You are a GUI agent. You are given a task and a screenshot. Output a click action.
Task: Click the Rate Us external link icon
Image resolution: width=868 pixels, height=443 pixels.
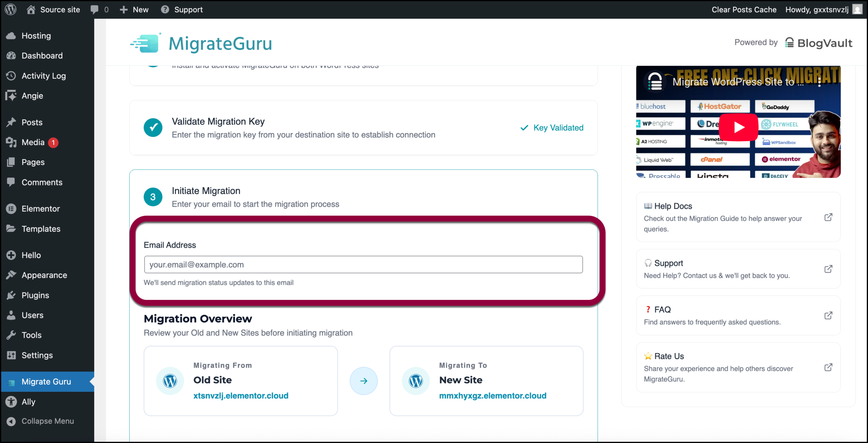pos(828,367)
